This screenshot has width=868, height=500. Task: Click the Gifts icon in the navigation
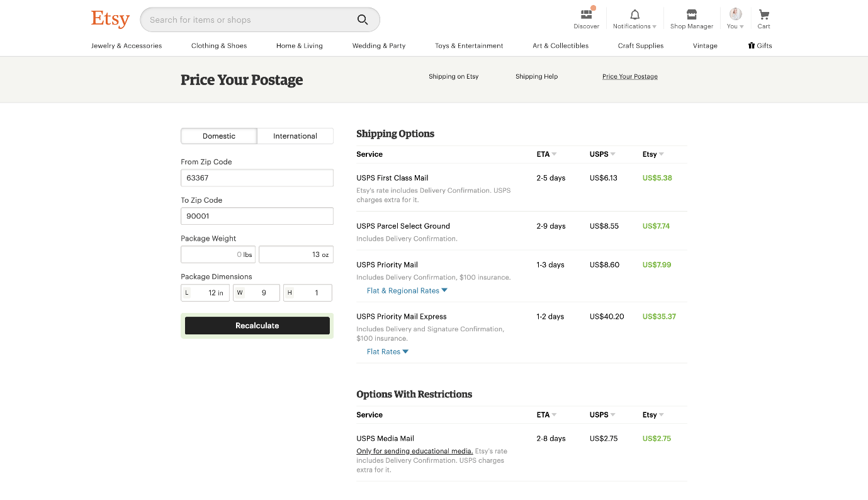tap(750, 45)
